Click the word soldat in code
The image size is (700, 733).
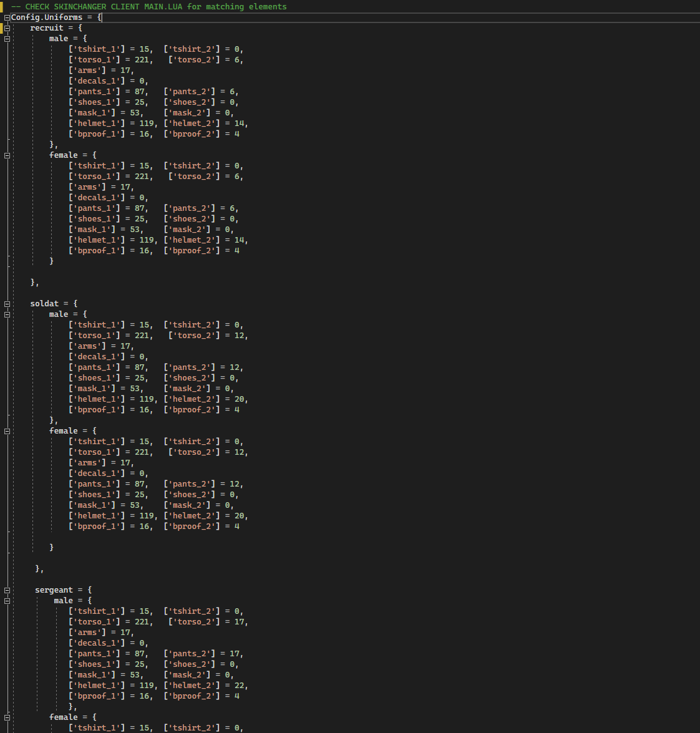click(44, 304)
